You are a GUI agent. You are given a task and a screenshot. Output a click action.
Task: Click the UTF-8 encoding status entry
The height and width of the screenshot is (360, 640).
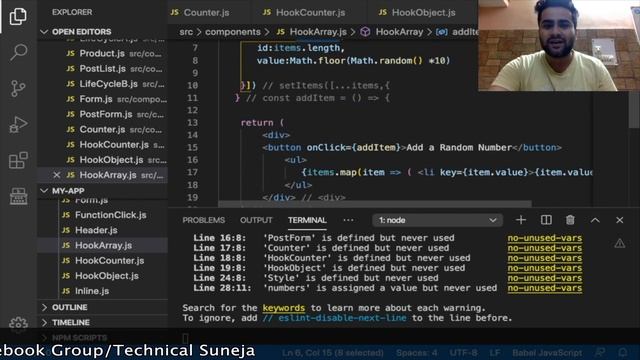click(x=463, y=352)
